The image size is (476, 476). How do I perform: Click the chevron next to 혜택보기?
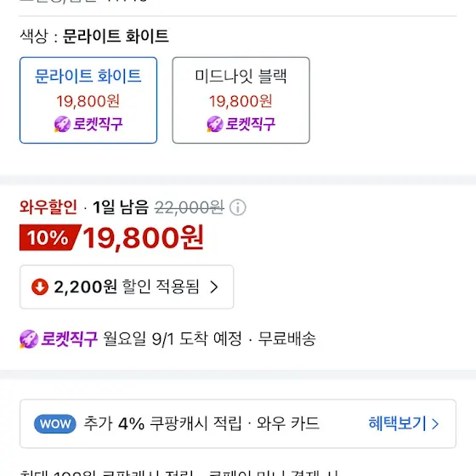(435, 424)
